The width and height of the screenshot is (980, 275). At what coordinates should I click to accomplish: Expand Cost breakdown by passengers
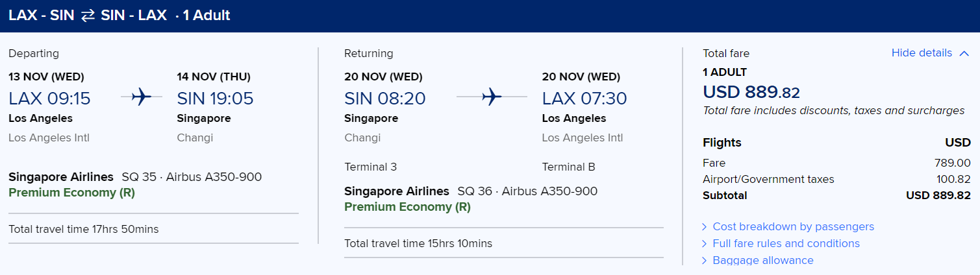click(x=793, y=226)
